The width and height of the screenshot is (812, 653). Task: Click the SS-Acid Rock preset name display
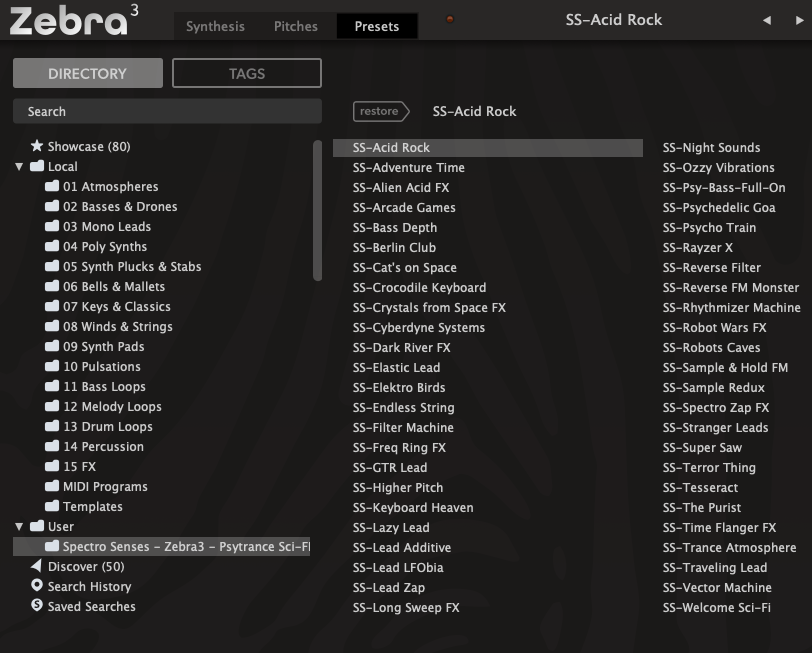[614, 20]
